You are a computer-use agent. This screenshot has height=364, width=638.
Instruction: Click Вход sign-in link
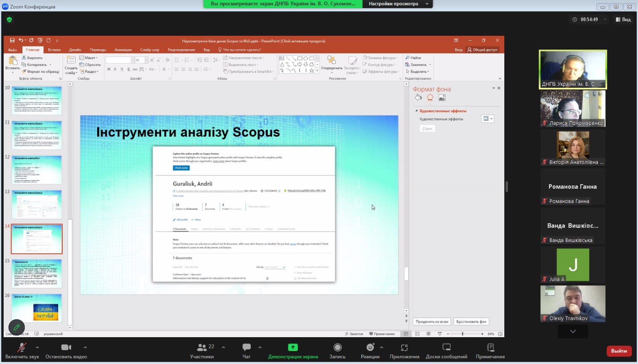tap(458, 50)
